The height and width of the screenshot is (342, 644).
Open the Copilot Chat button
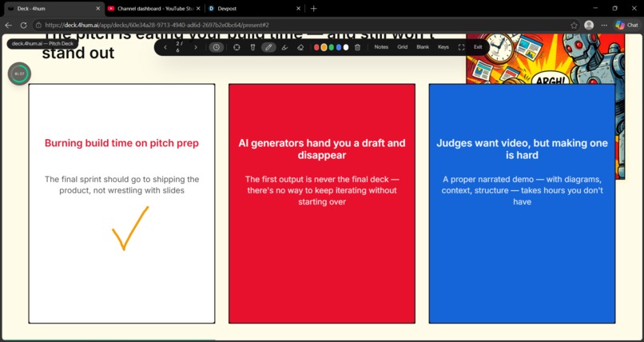(x=626, y=25)
